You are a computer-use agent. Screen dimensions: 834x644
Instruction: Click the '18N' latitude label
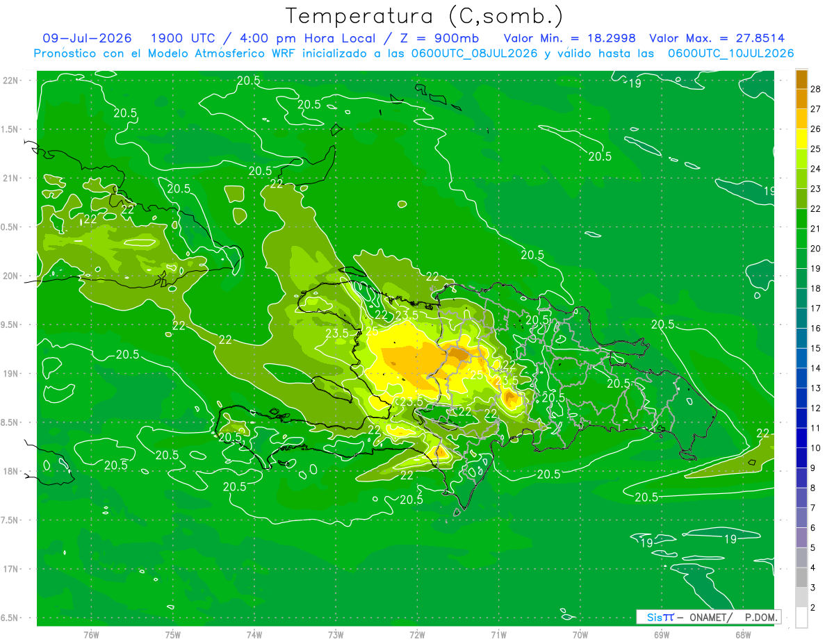tap(10, 471)
